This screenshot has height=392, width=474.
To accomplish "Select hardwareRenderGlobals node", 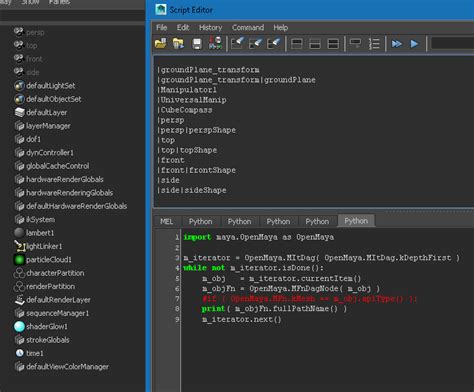I will pyautogui.click(x=65, y=179).
